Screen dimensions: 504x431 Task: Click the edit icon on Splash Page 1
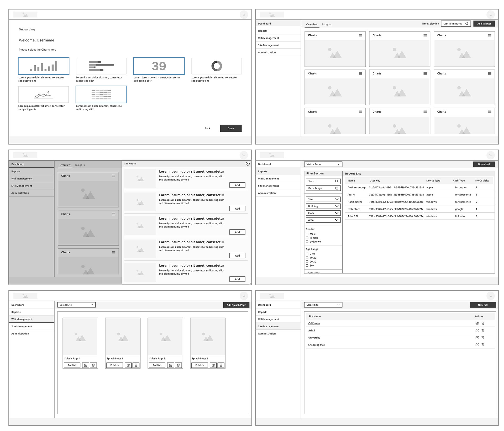tap(86, 365)
